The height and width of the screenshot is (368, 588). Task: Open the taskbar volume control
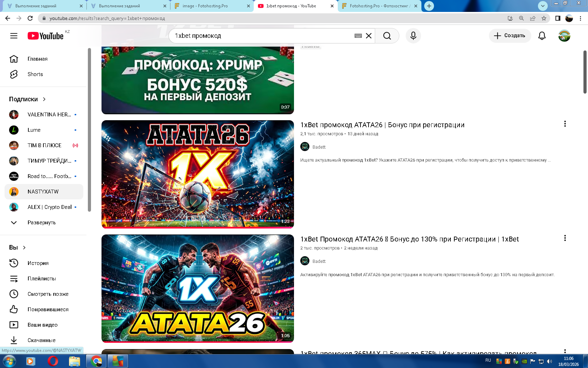(549, 361)
